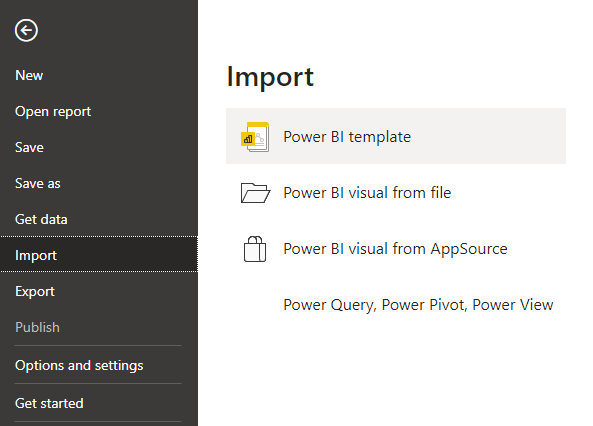Click the back arrow circle icon
The image size is (593, 426).
[26, 30]
